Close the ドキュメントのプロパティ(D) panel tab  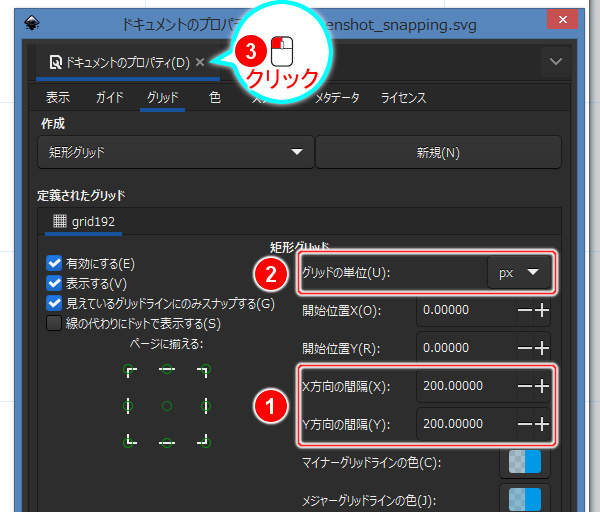pos(200,62)
